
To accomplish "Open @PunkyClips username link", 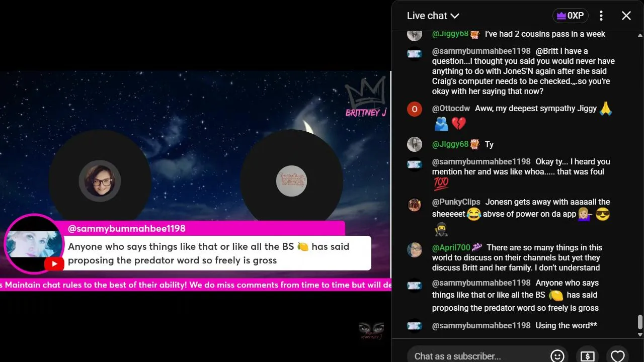I will point(456,202).
